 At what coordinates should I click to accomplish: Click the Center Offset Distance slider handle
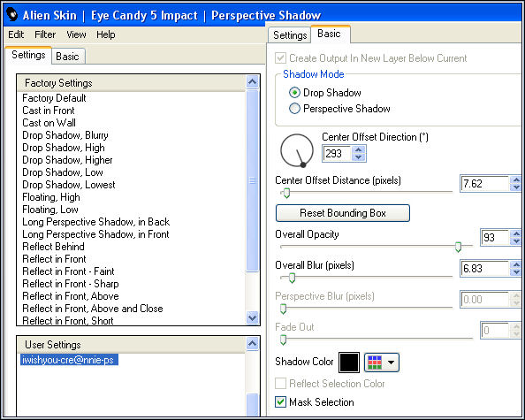pos(286,193)
